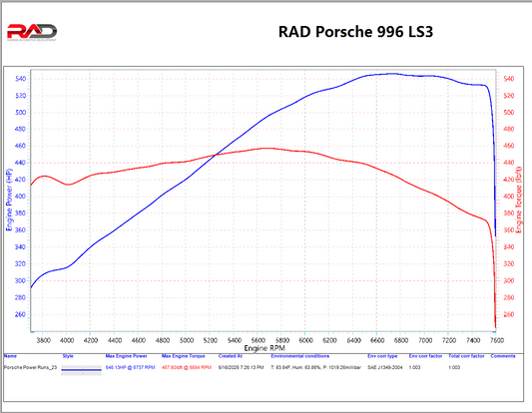Click the RAD logo

(x=32, y=33)
